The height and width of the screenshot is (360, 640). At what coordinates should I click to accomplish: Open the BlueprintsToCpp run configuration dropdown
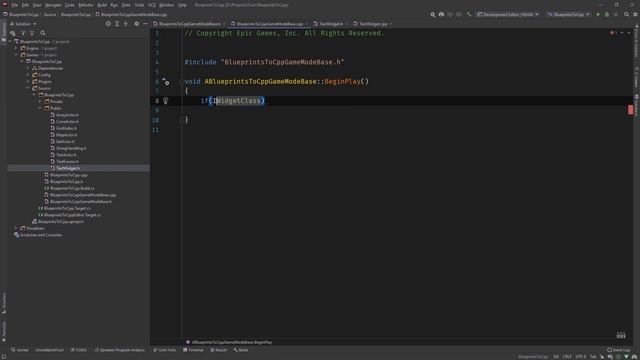tap(568, 14)
